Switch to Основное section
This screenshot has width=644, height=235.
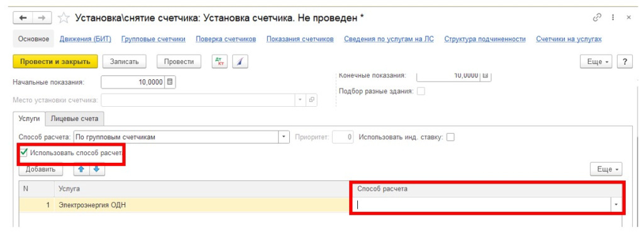[x=34, y=39]
